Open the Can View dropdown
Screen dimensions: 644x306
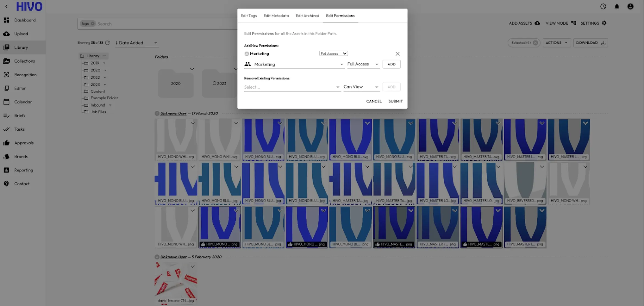(361, 87)
